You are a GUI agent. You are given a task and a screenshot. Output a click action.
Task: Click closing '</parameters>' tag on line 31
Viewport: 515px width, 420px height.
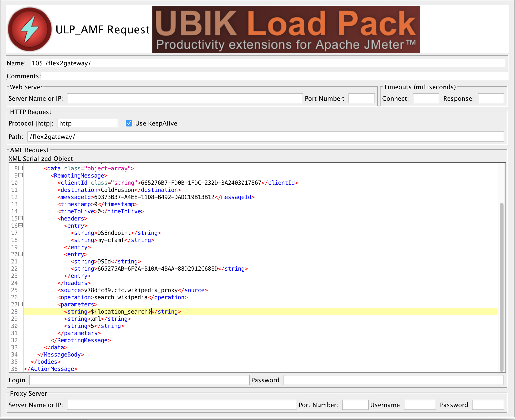point(79,333)
